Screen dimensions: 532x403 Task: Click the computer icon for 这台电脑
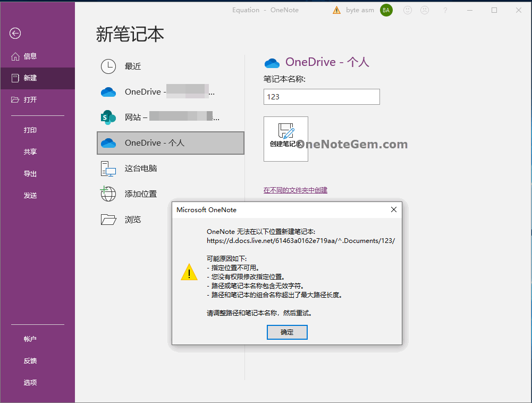[x=108, y=169]
